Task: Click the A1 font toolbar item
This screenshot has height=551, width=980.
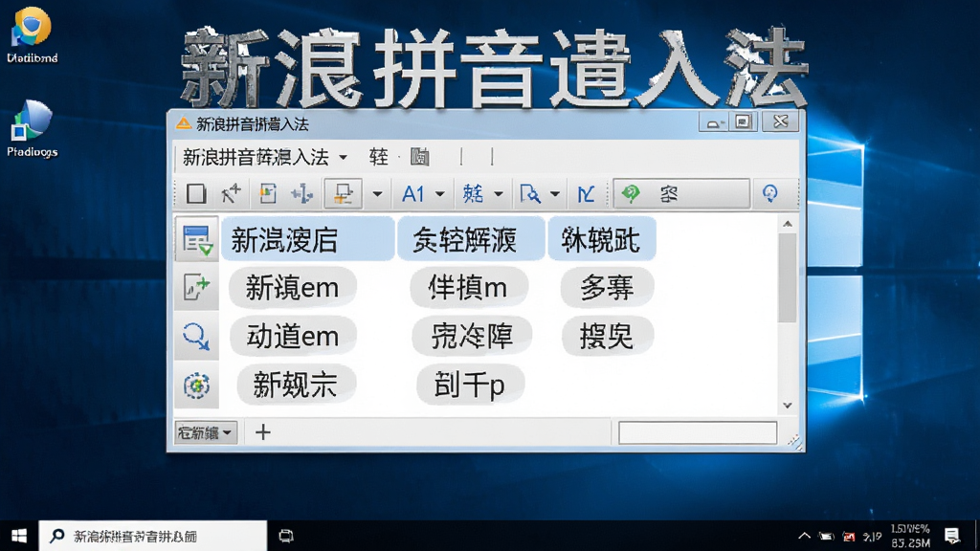Action: tap(412, 193)
